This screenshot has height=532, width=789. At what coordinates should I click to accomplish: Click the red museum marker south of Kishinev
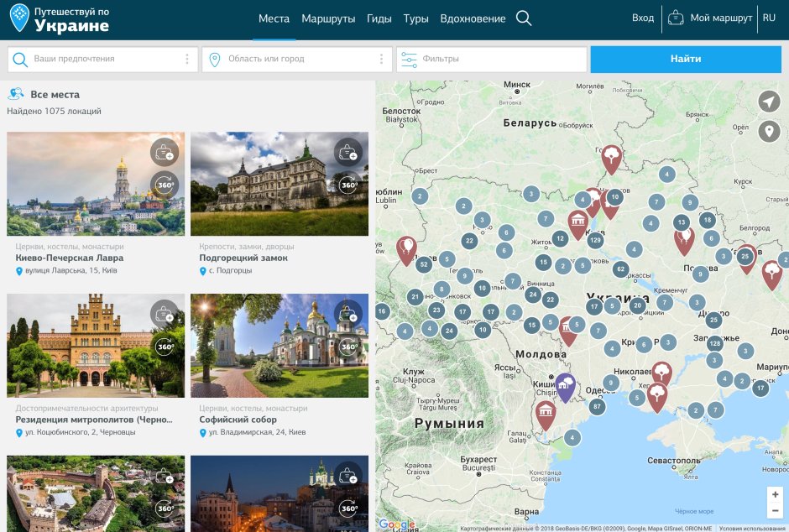tap(546, 415)
